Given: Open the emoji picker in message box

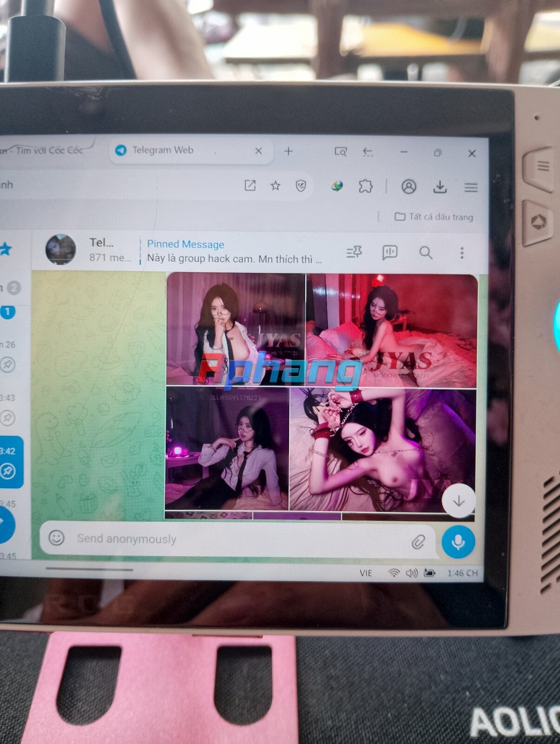Looking at the screenshot, I should (x=57, y=538).
